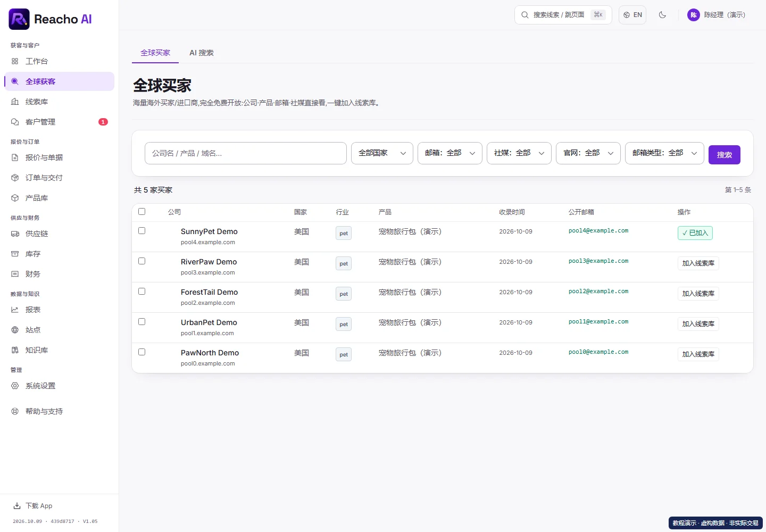
Task: Select all buyers with header checkbox
Action: pos(142,211)
